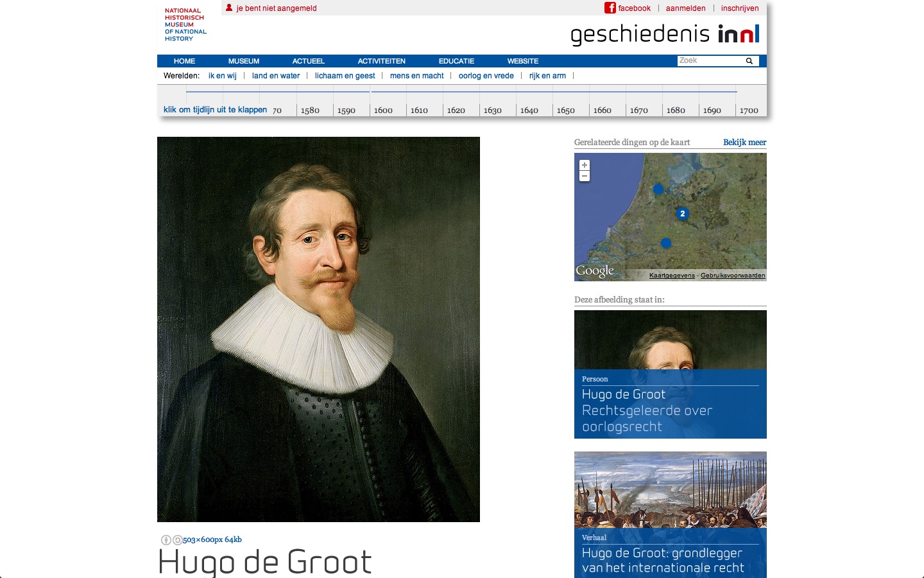
Task: Click the copyright icon below portrait
Action: click(177, 540)
